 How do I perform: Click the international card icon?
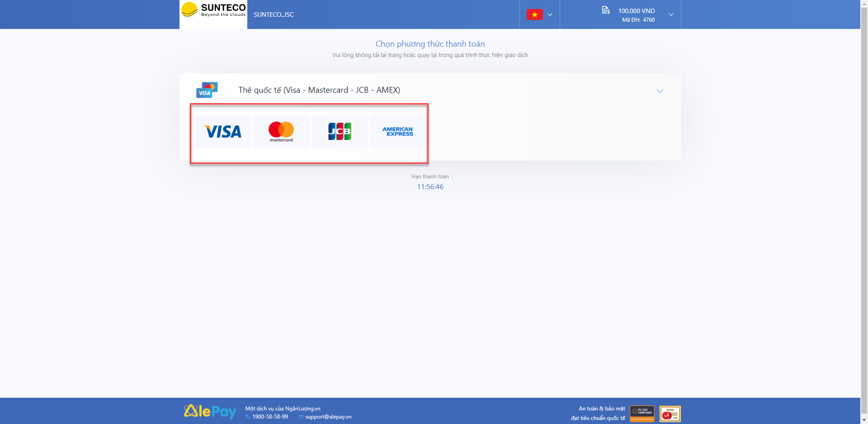[x=207, y=90]
